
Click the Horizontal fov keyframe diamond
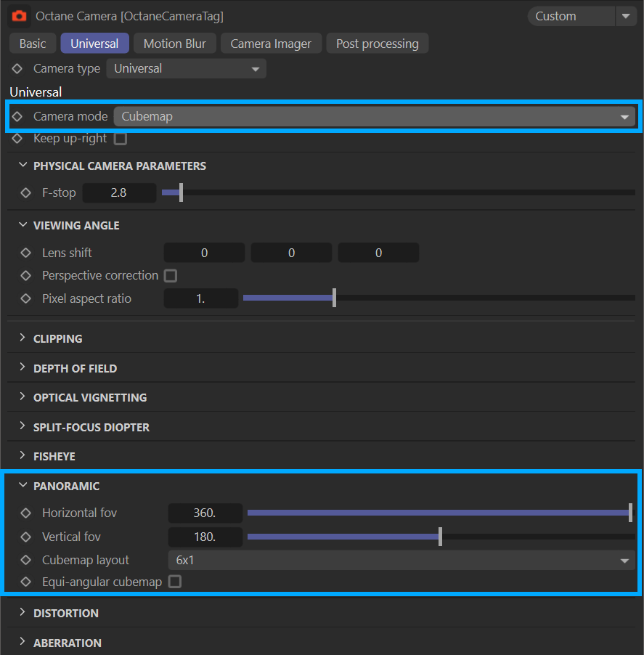tap(26, 513)
